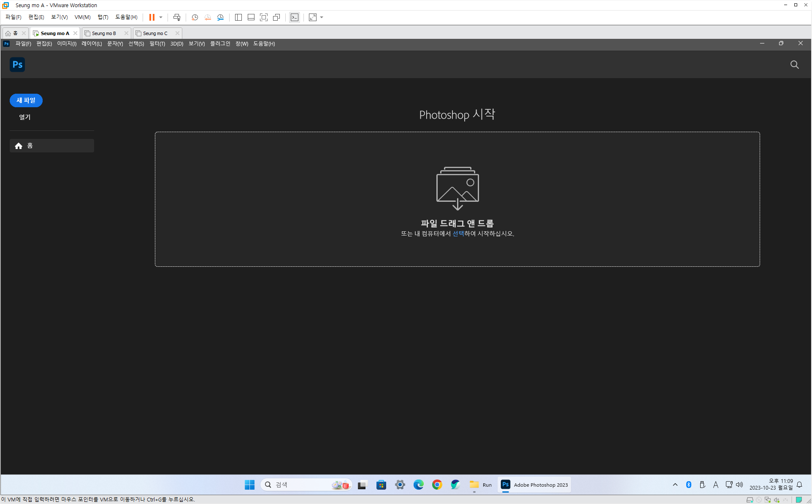Pause the virtual machine from the VMware toolbar
Image resolution: width=812 pixels, height=504 pixels.
click(152, 17)
